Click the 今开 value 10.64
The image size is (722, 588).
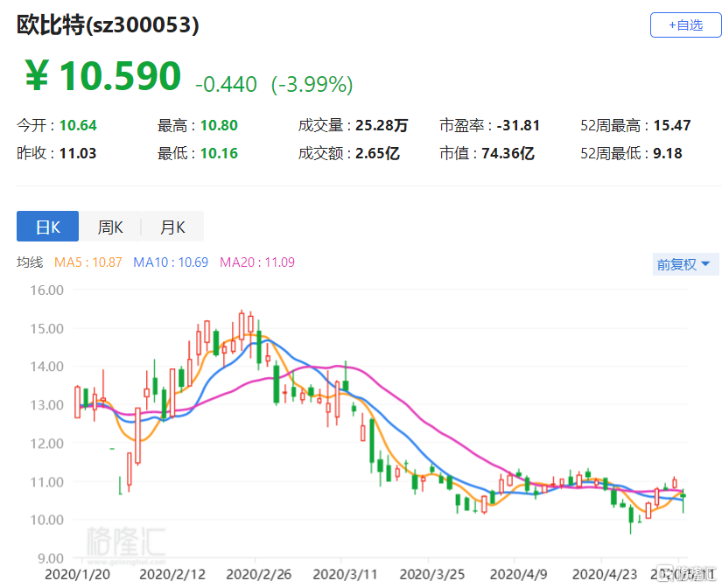coord(78,125)
